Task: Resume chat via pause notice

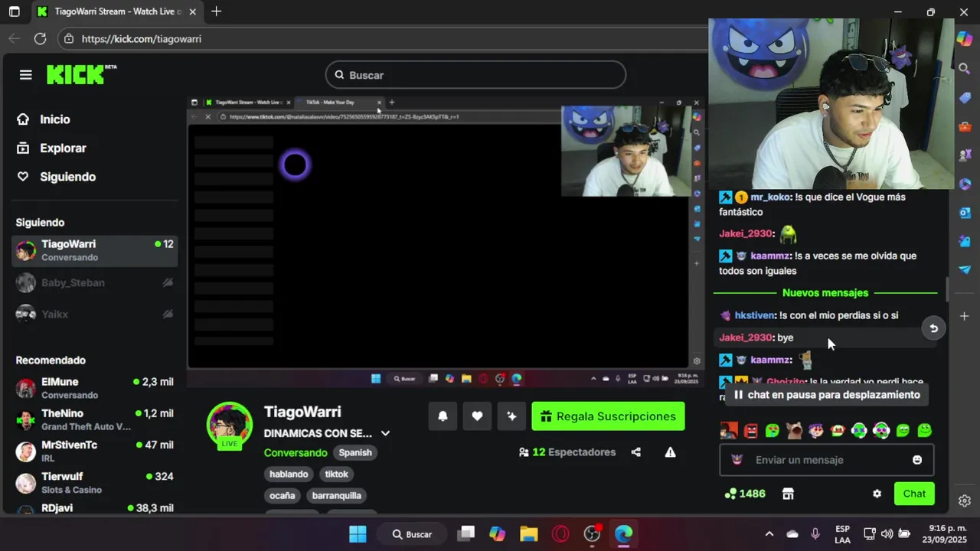Action: pyautogui.click(x=826, y=395)
